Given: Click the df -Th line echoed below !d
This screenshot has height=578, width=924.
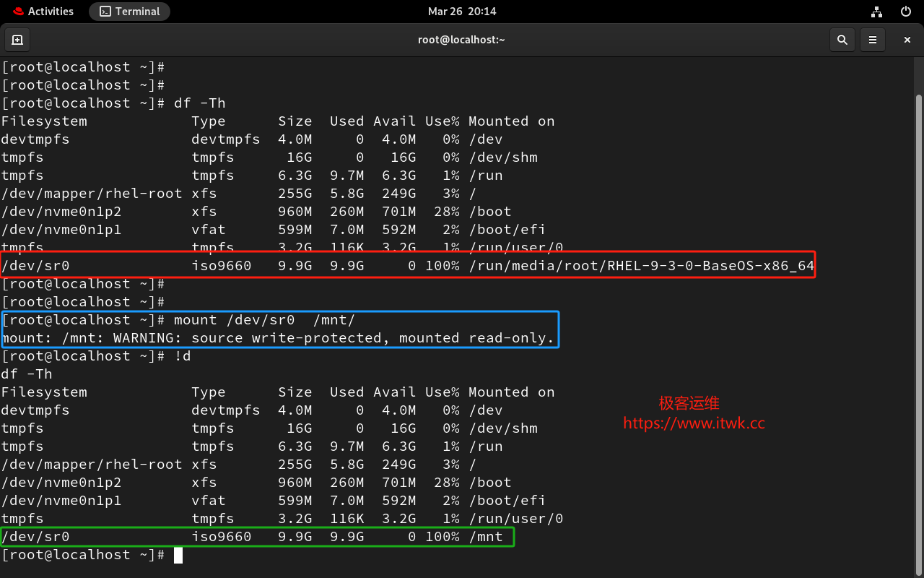Looking at the screenshot, I should pos(27,374).
